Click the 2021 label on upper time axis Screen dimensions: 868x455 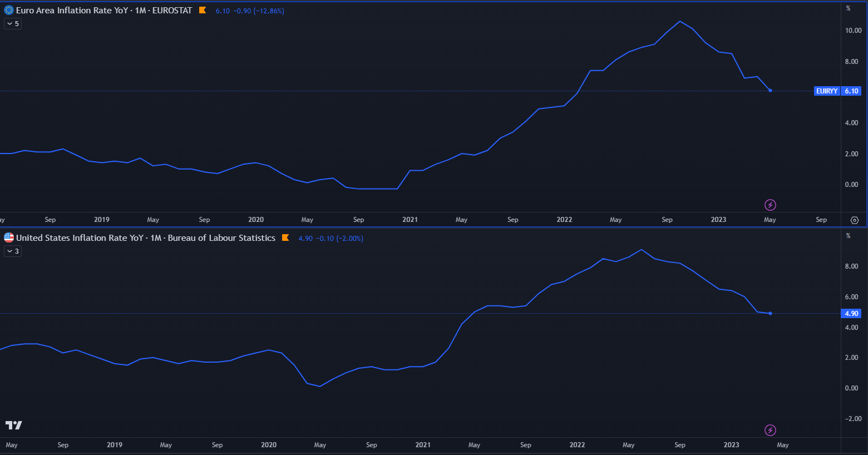410,220
